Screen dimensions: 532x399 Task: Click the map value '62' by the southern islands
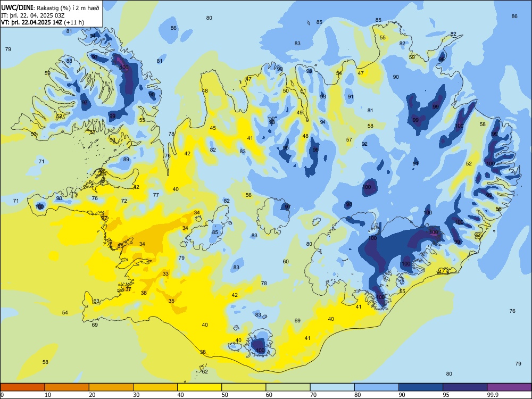pos(205,371)
